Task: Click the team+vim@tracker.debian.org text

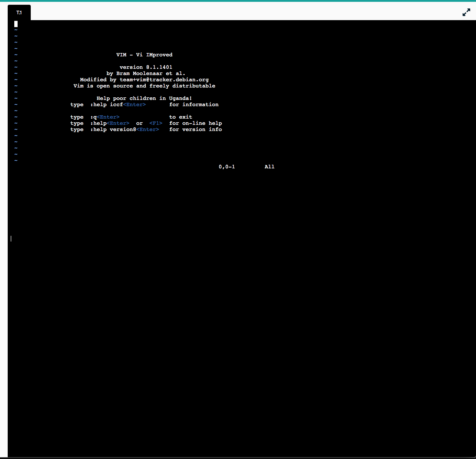Action: tap(164, 80)
